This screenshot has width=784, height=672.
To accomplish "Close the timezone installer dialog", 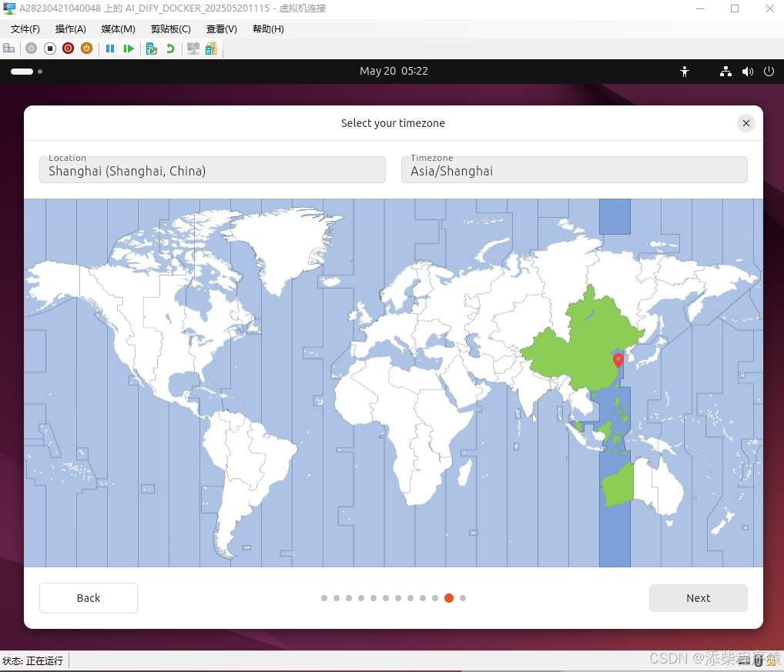I will coord(746,123).
